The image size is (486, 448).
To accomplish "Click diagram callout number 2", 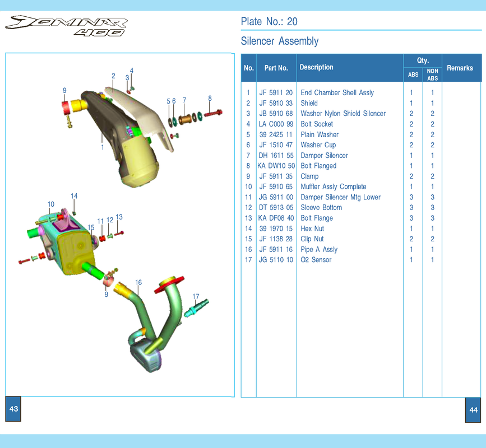I will [x=113, y=76].
